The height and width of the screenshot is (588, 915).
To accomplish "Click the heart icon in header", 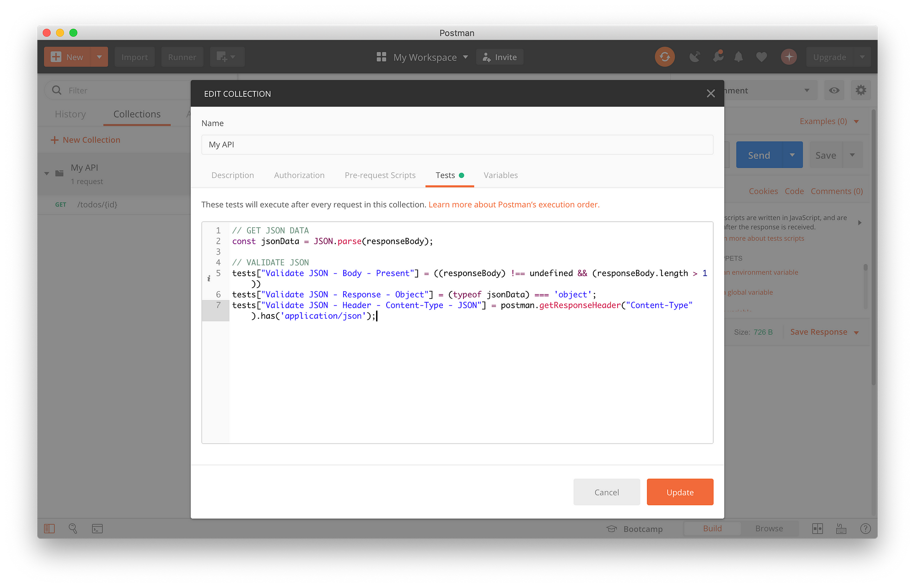I will 761,57.
